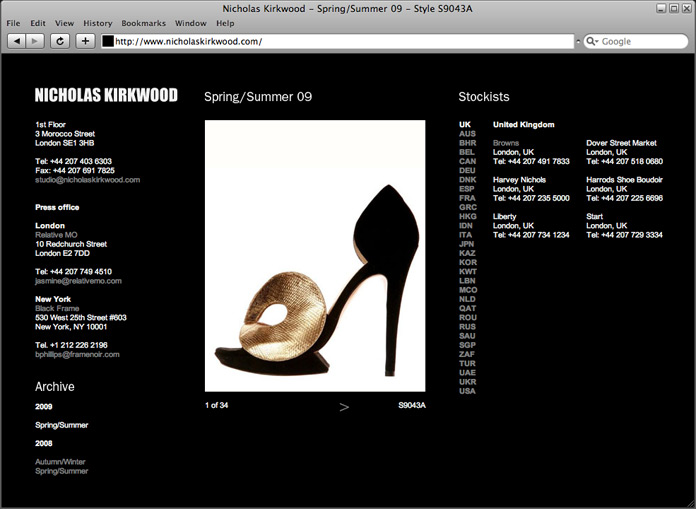Open the Window menu
Screen dimensions: 696x509
point(190,23)
